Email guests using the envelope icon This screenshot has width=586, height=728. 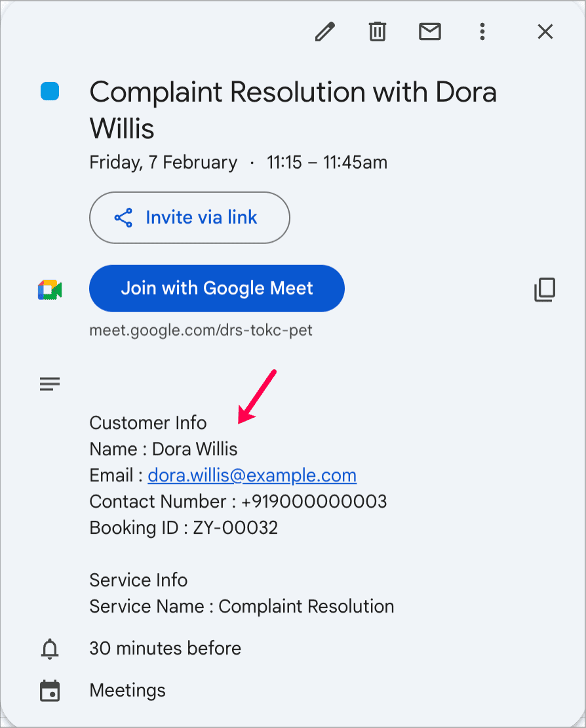coord(429,31)
